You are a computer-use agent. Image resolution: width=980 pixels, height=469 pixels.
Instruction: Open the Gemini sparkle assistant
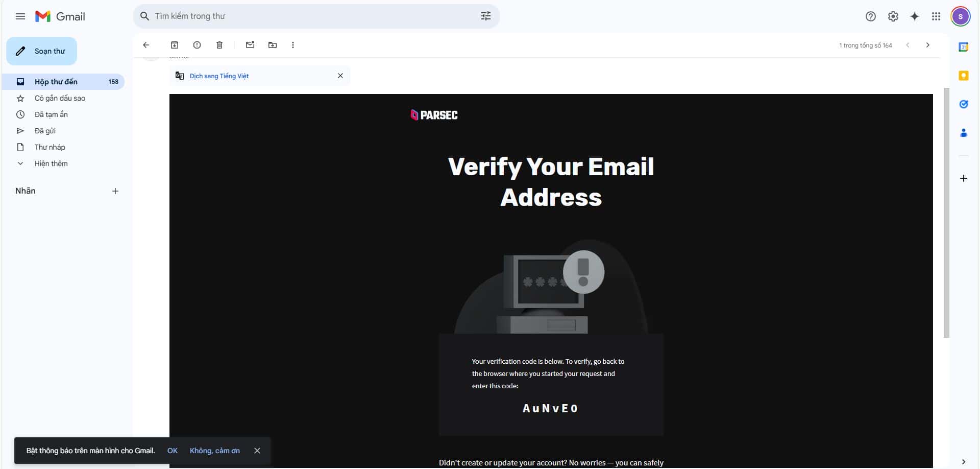point(915,16)
